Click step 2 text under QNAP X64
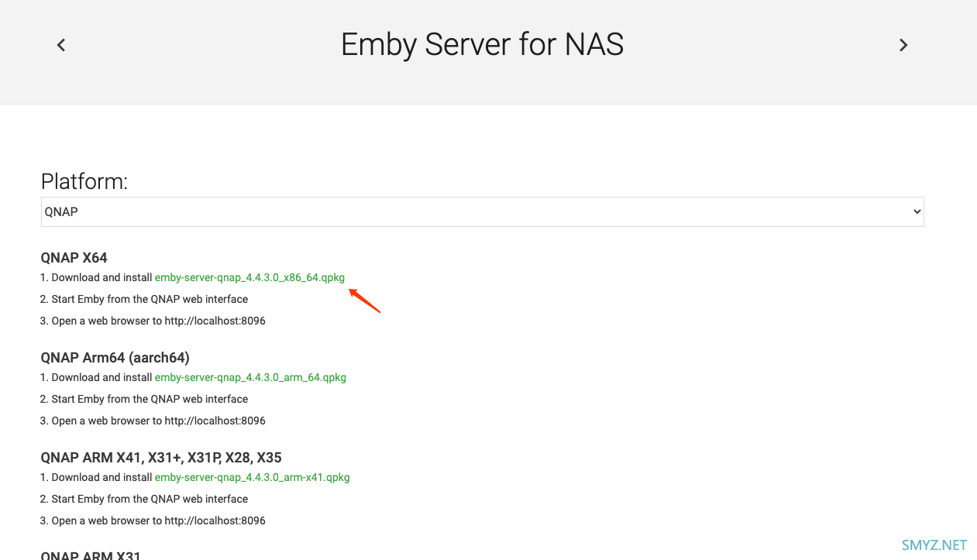 [144, 299]
